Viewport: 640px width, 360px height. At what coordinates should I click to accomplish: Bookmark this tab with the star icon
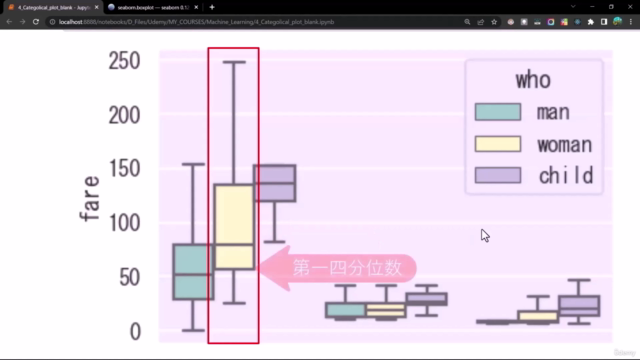click(x=494, y=22)
